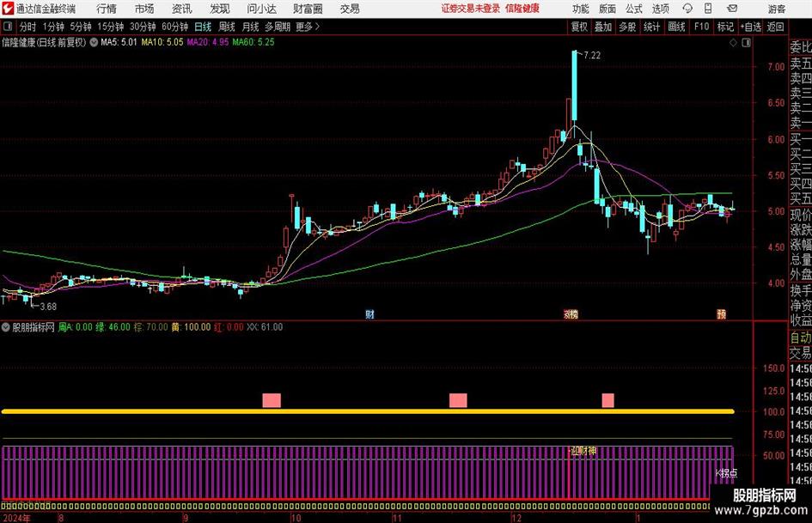Open the mobile phone icon in title bar
812x523 pixels.
click(708, 9)
